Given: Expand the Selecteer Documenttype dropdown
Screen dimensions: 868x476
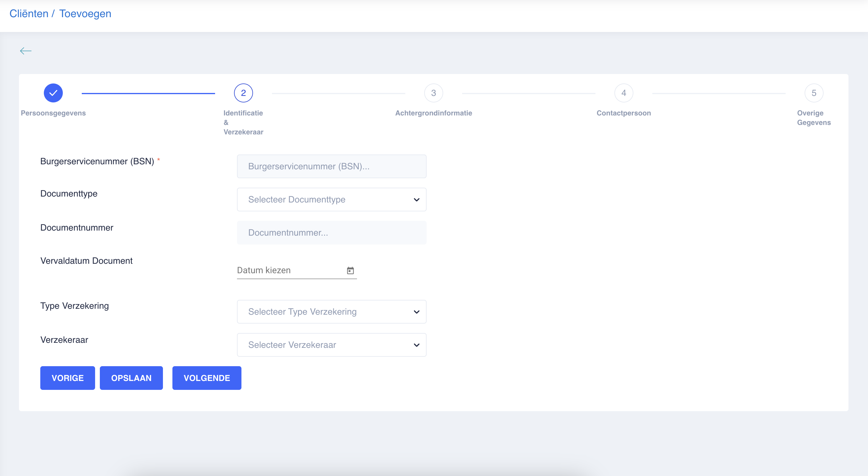Looking at the screenshot, I should pyautogui.click(x=331, y=200).
